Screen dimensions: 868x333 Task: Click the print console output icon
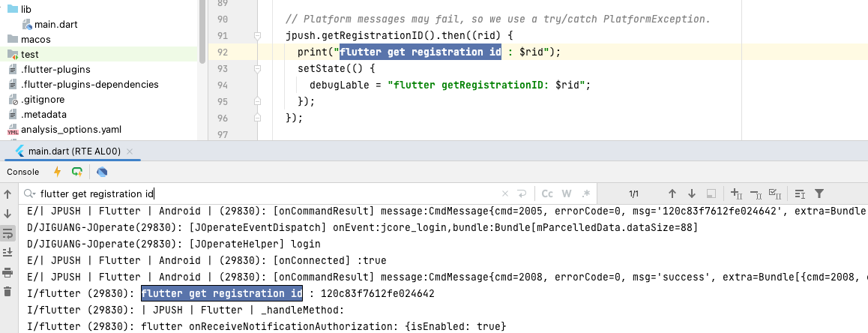pos(7,271)
